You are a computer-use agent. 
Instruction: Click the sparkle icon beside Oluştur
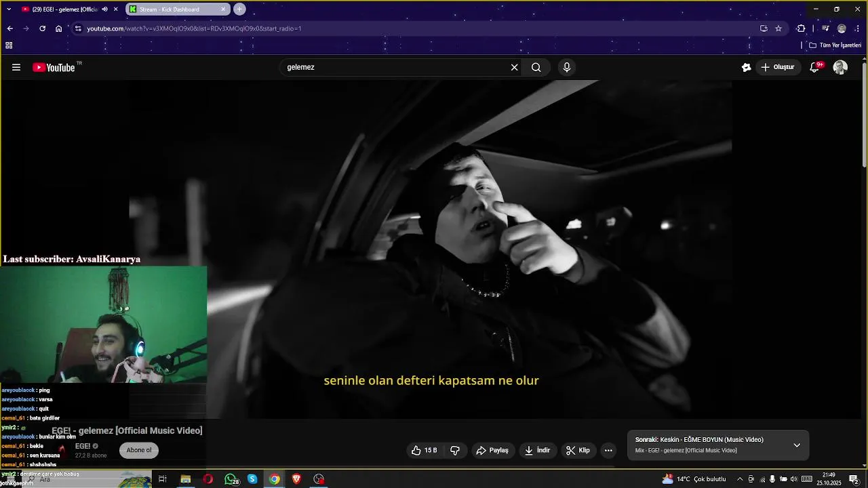tap(746, 67)
